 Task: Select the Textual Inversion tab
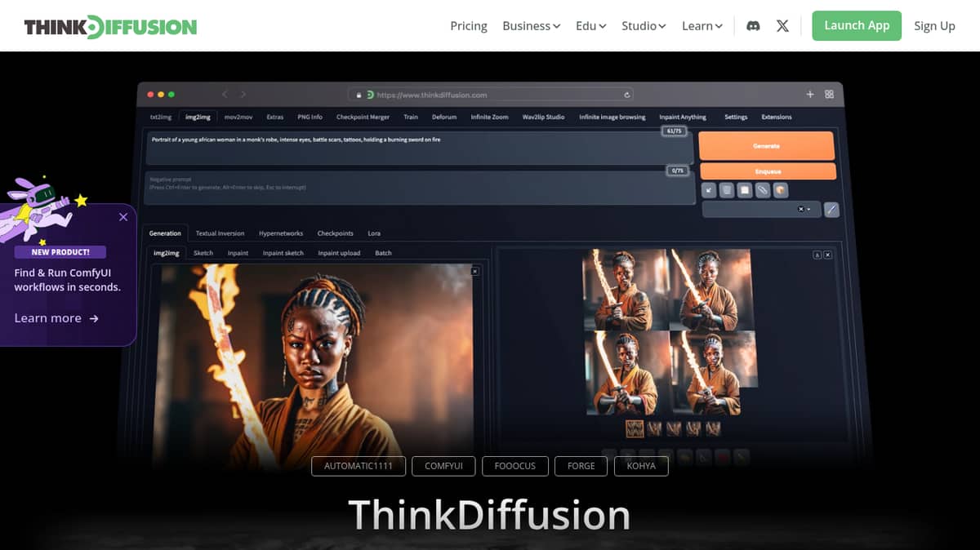point(220,233)
